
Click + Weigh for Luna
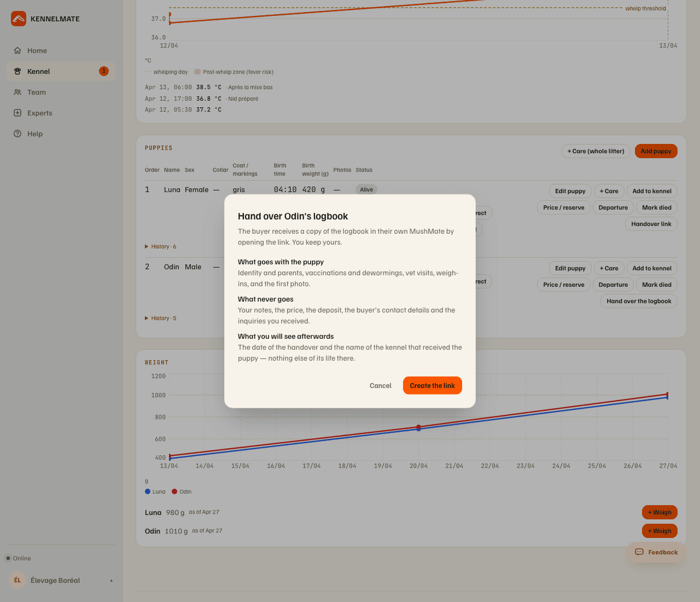click(x=660, y=512)
